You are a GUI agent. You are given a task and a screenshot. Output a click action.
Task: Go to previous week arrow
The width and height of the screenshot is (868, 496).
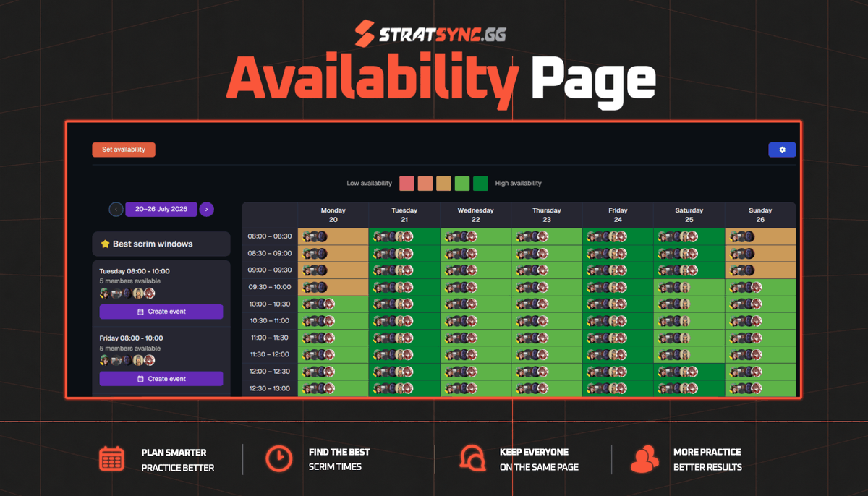[116, 209]
